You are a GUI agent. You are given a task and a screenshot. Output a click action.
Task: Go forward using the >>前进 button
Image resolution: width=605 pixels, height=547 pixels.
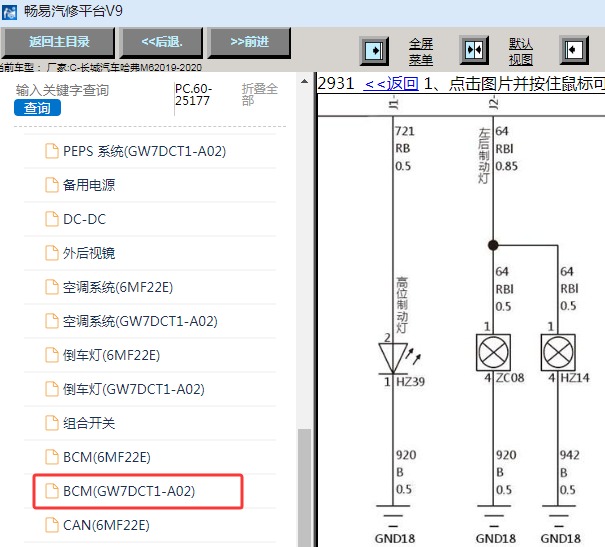click(249, 42)
